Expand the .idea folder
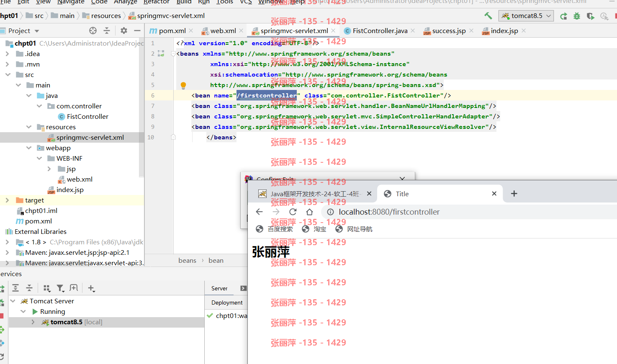The image size is (617, 364). click(x=7, y=54)
